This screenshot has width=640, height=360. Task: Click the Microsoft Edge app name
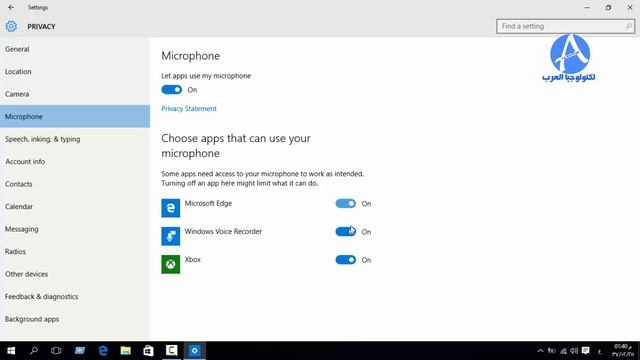coord(208,203)
